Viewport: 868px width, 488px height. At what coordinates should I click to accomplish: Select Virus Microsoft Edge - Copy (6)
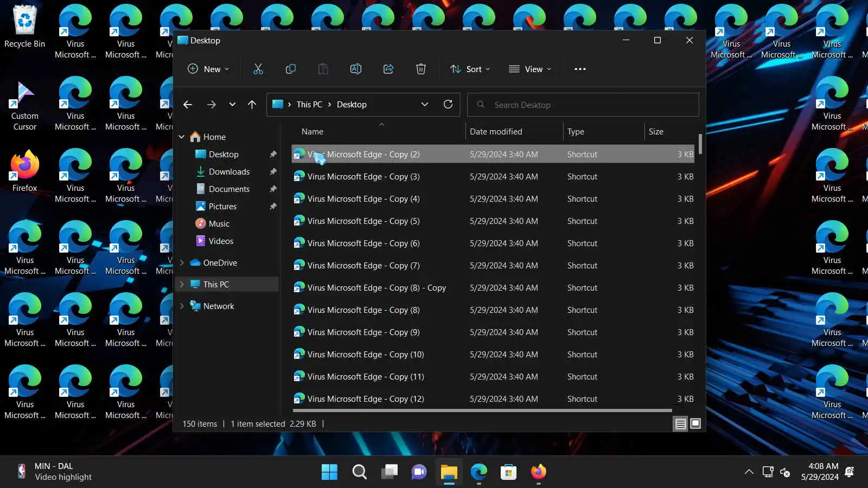click(493, 243)
